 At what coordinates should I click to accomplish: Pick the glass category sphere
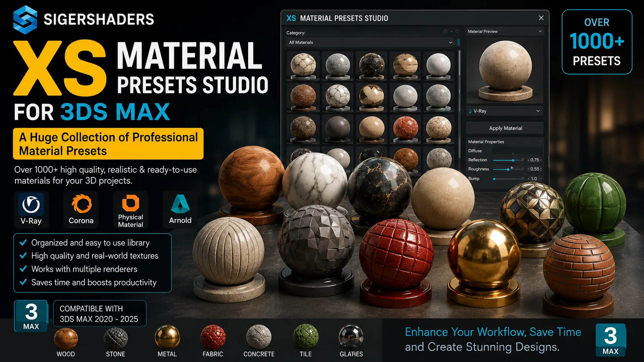351,337
